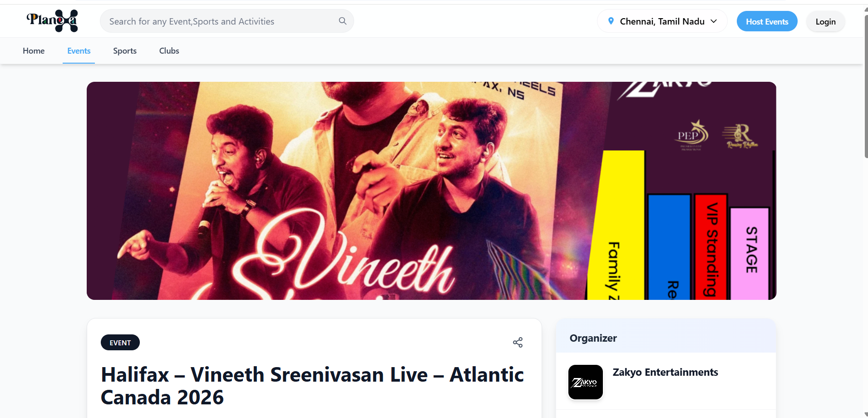Click the Planexa logo

52,21
